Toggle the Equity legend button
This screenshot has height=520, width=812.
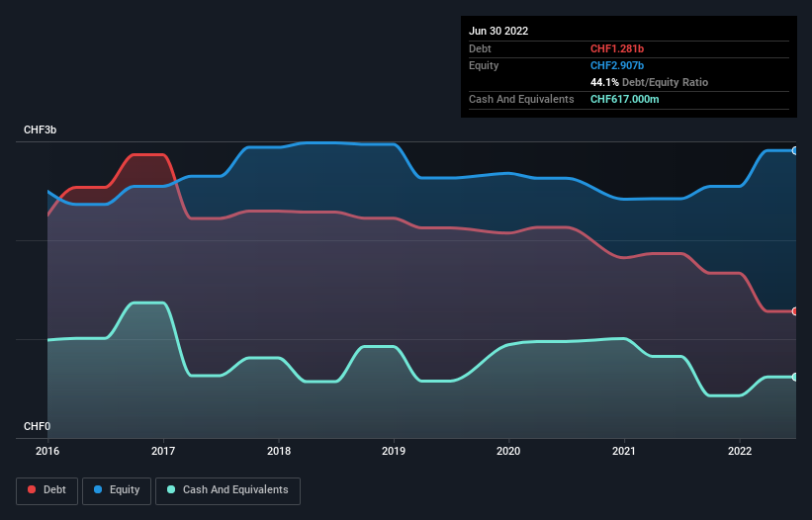pos(117,490)
